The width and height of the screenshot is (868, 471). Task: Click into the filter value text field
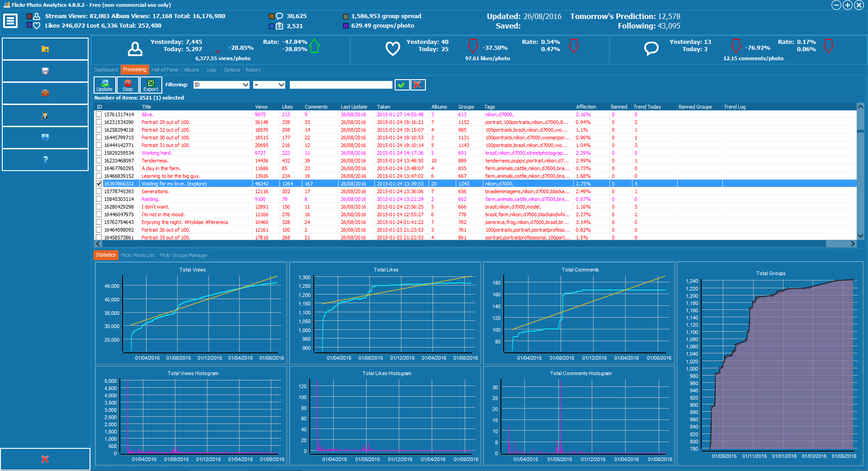click(341, 85)
